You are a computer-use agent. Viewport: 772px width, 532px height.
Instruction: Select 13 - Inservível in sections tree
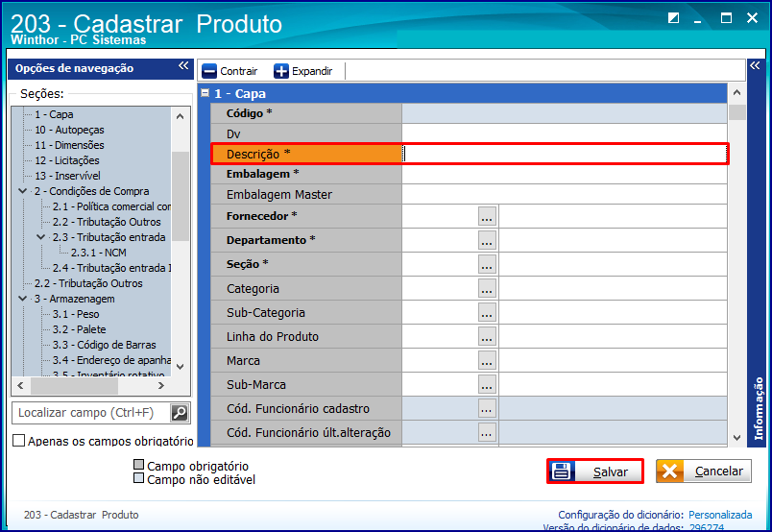67,176
